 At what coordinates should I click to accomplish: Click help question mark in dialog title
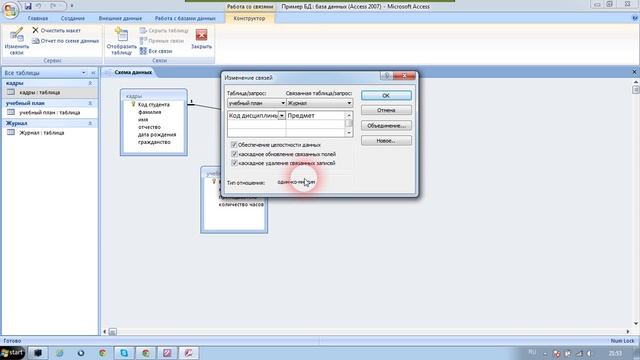tap(386, 76)
